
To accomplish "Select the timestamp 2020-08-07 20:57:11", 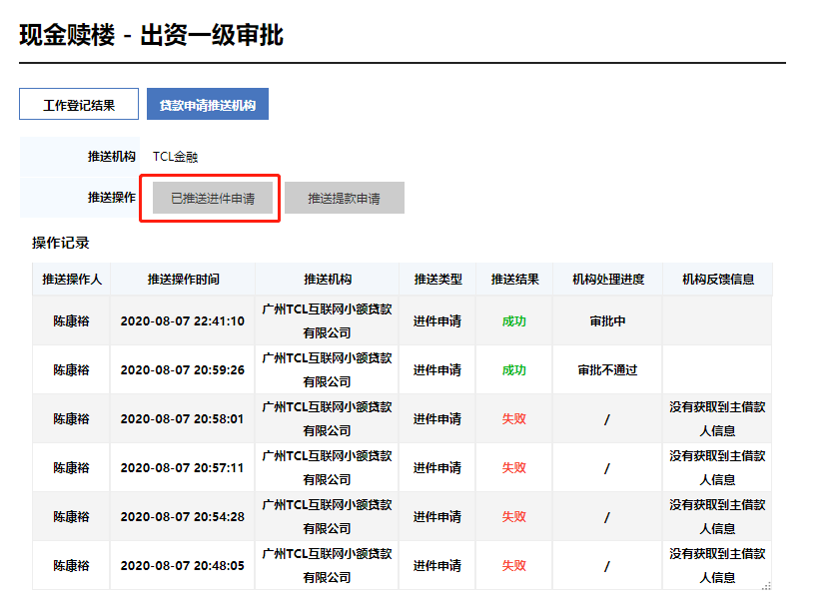I will 182,467.
